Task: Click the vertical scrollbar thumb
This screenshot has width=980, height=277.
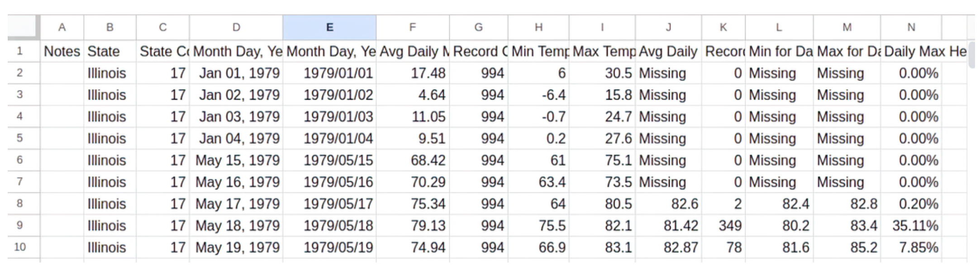Action: [x=971, y=54]
